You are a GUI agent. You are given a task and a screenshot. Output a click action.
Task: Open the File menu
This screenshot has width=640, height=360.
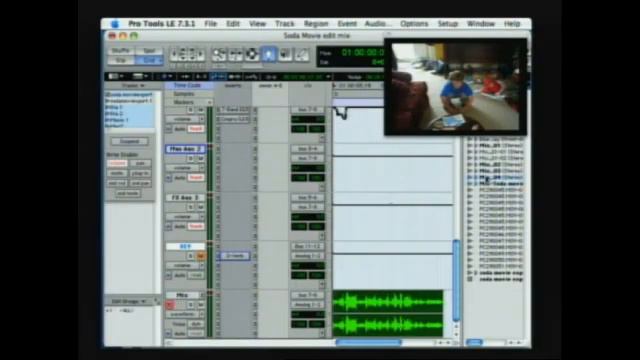pos(211,24)
